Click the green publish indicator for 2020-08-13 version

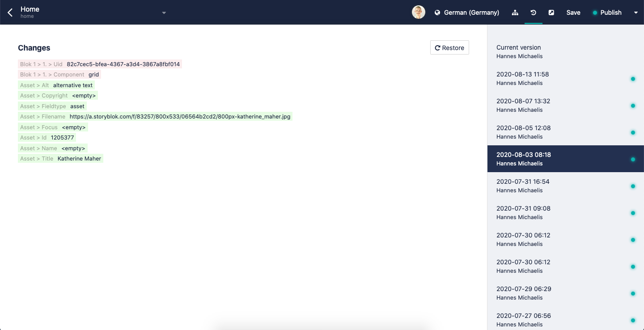pyautogui.click(x=633, y=79)
